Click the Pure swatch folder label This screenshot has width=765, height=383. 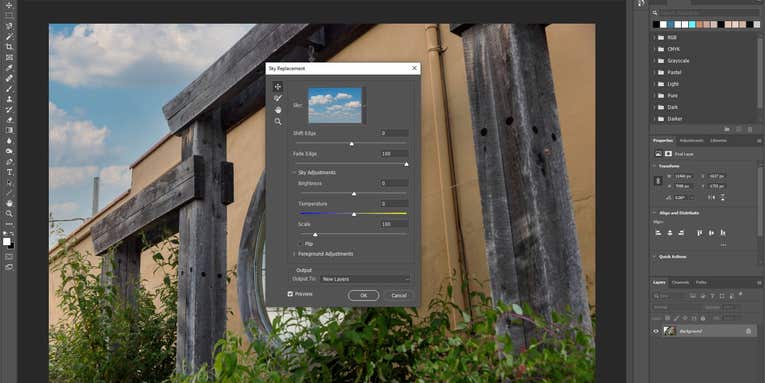[672, 96]
